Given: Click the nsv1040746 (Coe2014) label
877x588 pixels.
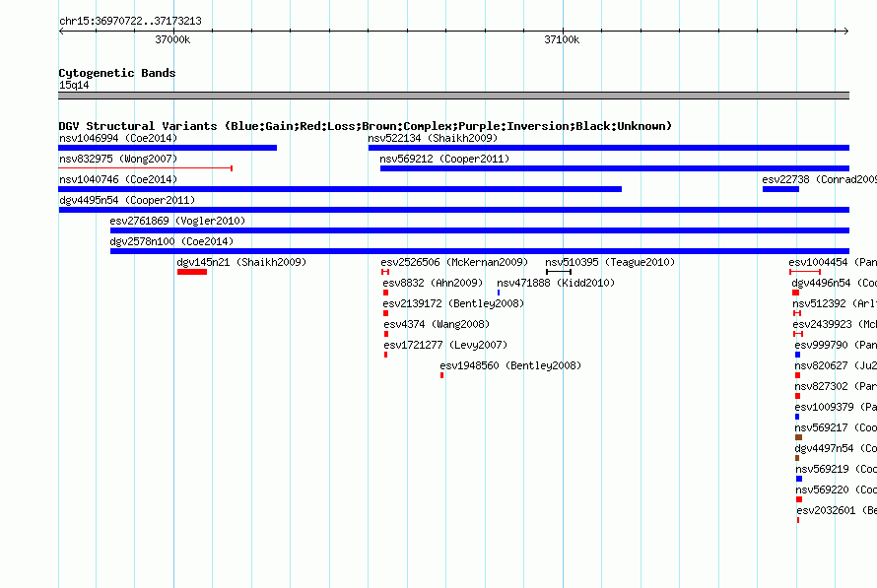Looking at the screenshot, I should (118, 179).
